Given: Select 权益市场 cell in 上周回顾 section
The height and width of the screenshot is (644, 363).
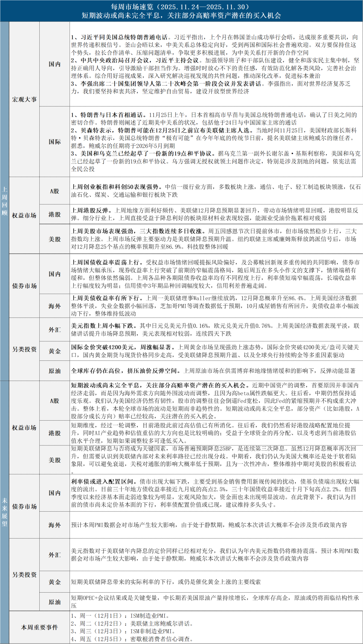Looking at the screenshot, I should point(24,215).
